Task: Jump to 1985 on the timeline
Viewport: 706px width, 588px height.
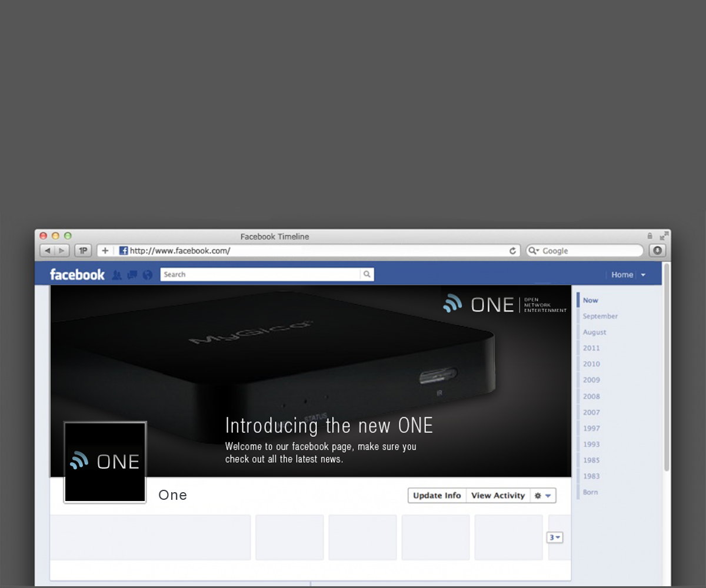Action: [591, 460]
